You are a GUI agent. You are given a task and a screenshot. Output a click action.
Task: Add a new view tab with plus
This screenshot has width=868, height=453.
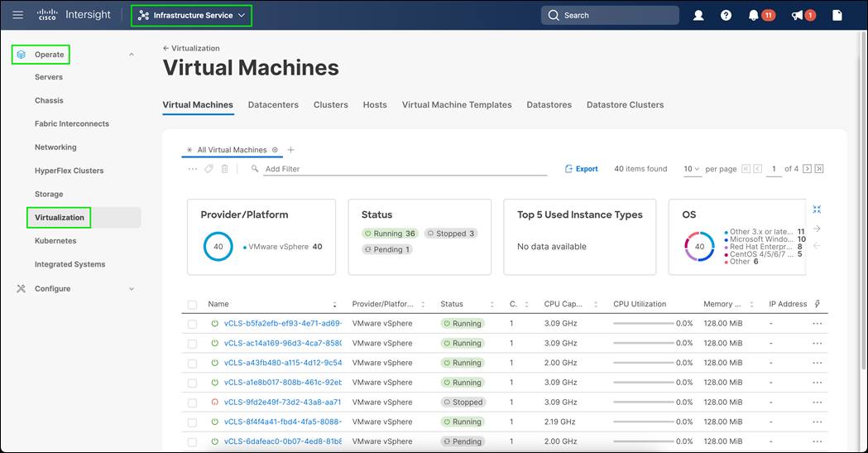tap(290, 150)
